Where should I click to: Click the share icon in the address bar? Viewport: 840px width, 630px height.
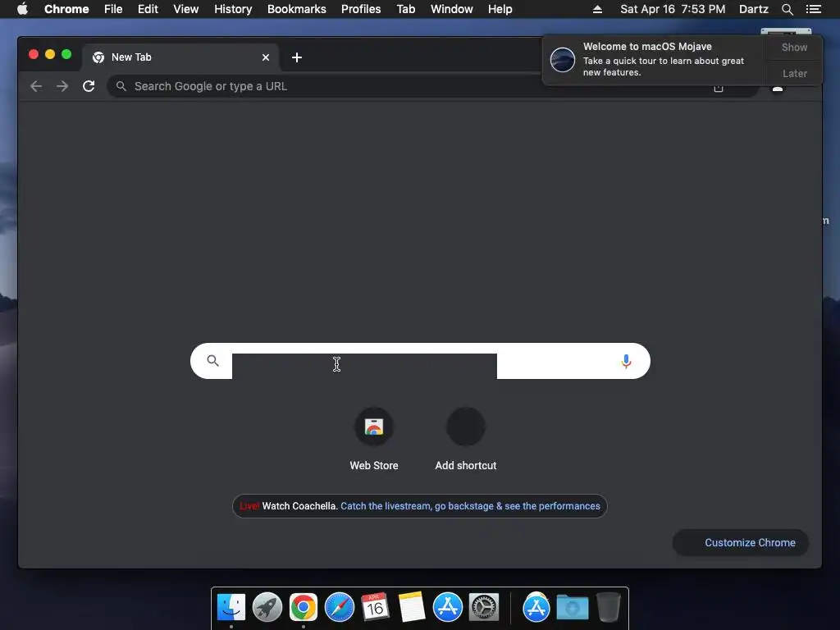pos(719,89)
